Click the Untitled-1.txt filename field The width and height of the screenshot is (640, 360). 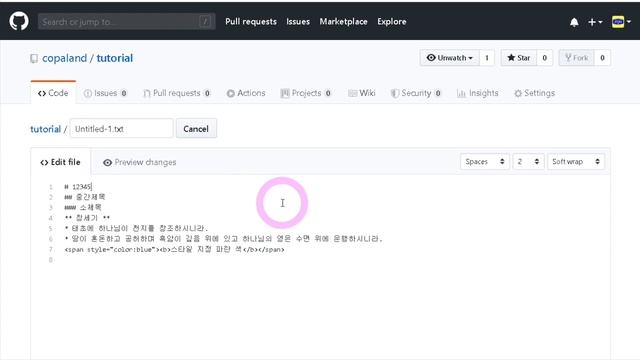pos(122,129)
